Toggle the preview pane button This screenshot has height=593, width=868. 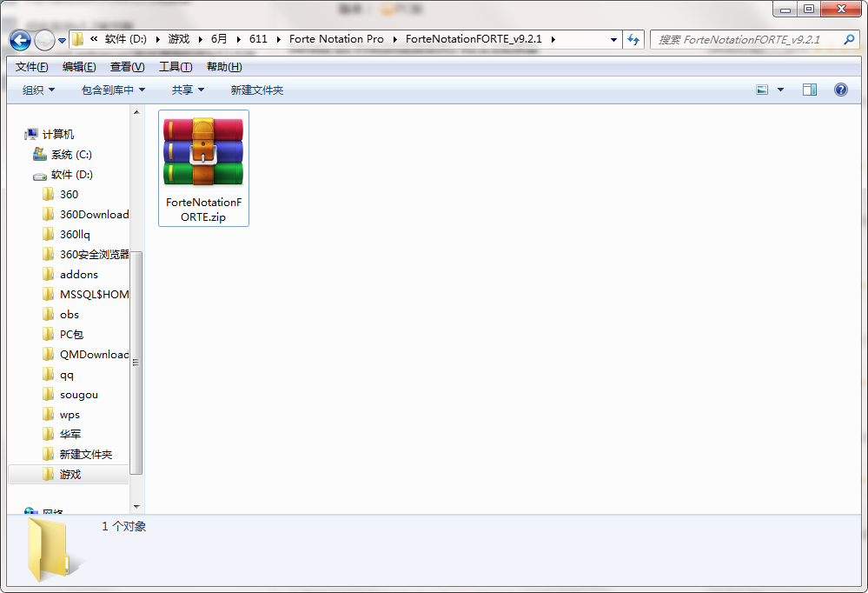(x=809, y=90)
